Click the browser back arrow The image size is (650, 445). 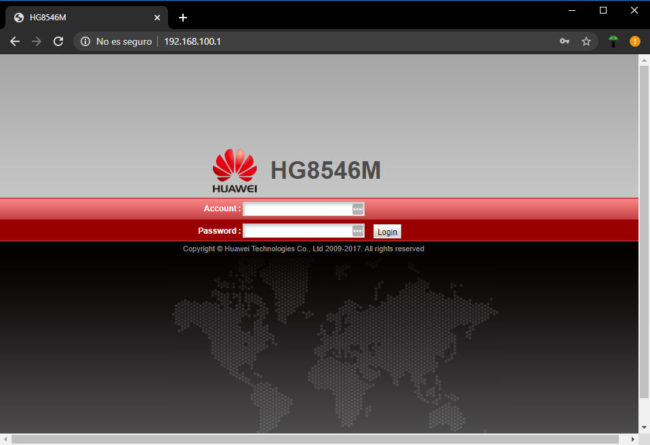click(x=15, y=41)
